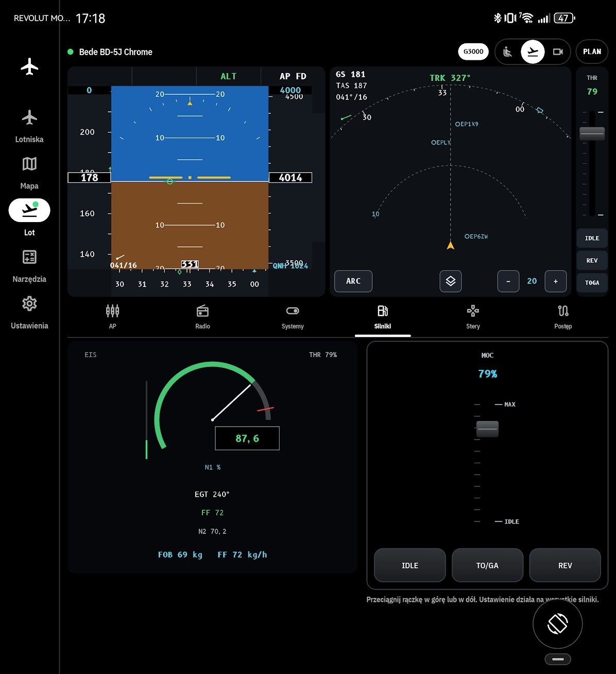The image size is (616, 674).
Task: Tap the OEPLY waypoint on navigation display
Action: click(x=441, y=142)
